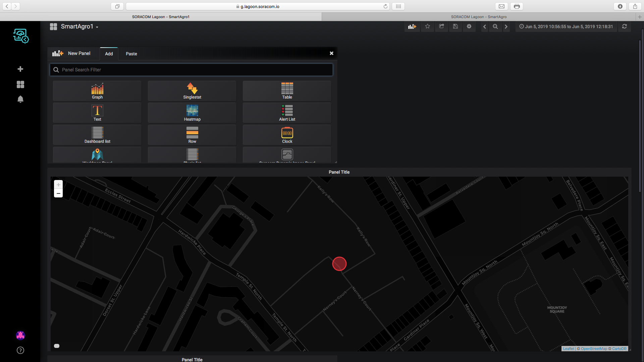Choose the Heatmap panel
The image size is (644, 362).
tap(192, 113)
